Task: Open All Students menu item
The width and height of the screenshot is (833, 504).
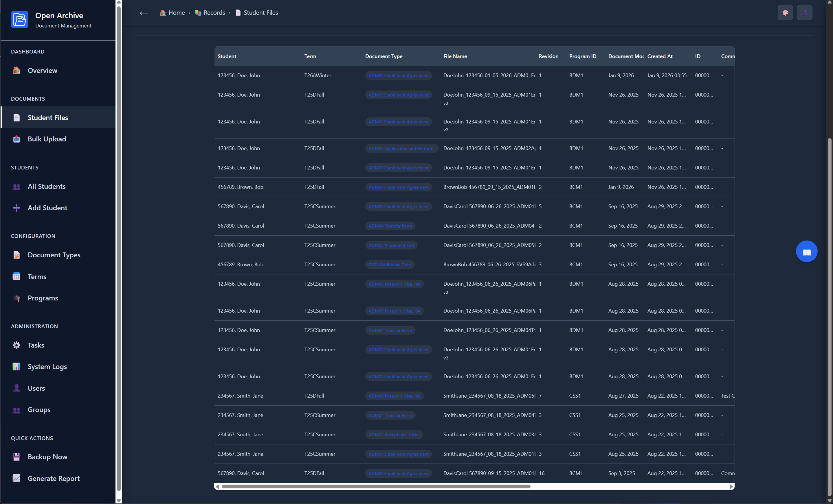Action: click(58, 187)
